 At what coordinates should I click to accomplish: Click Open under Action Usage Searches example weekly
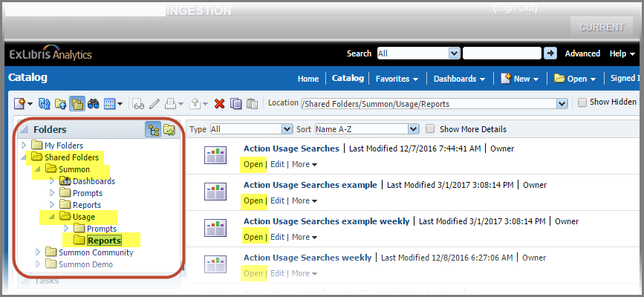click(x=253, y=237)
